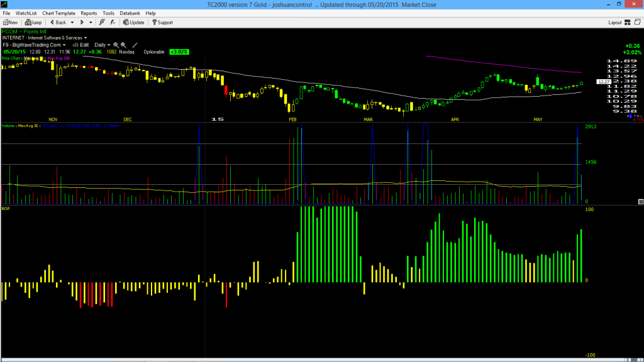644x362 pixels.
Task: Click the Optionable label
Action: 154,52
